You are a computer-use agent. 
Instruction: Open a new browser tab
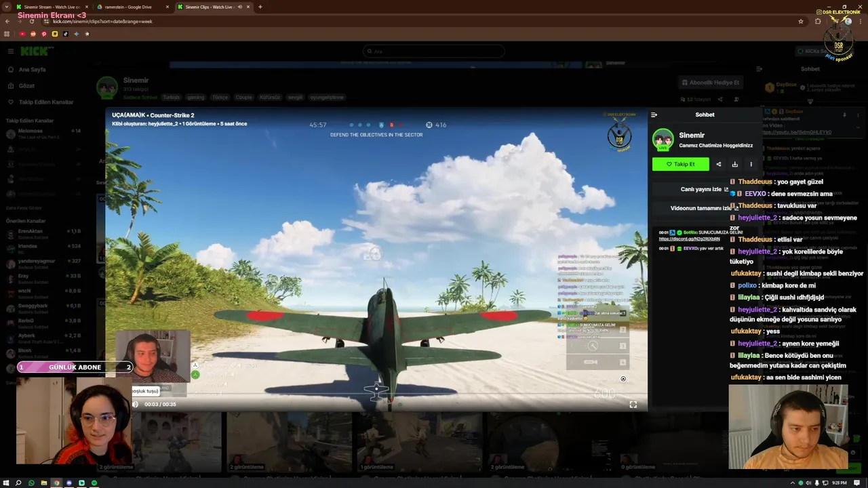tap(260, 7)
